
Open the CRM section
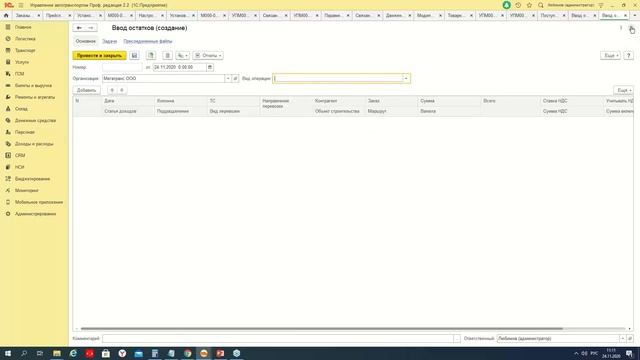coord(20,156)
